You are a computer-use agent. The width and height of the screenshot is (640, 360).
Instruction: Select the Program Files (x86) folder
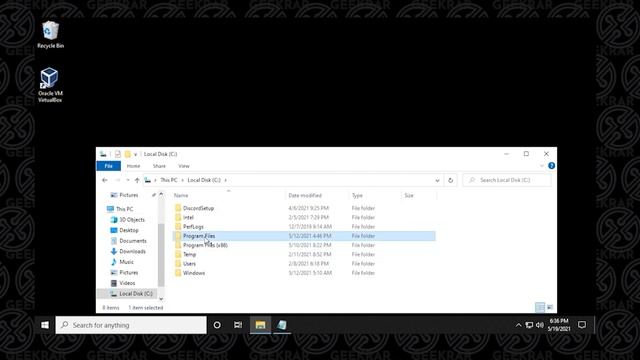[205, 245]
